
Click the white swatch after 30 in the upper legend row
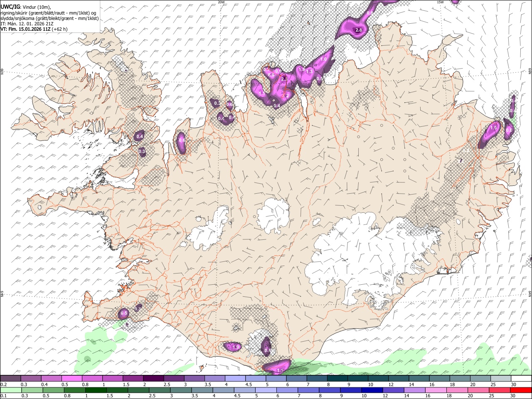pos(521,379)
